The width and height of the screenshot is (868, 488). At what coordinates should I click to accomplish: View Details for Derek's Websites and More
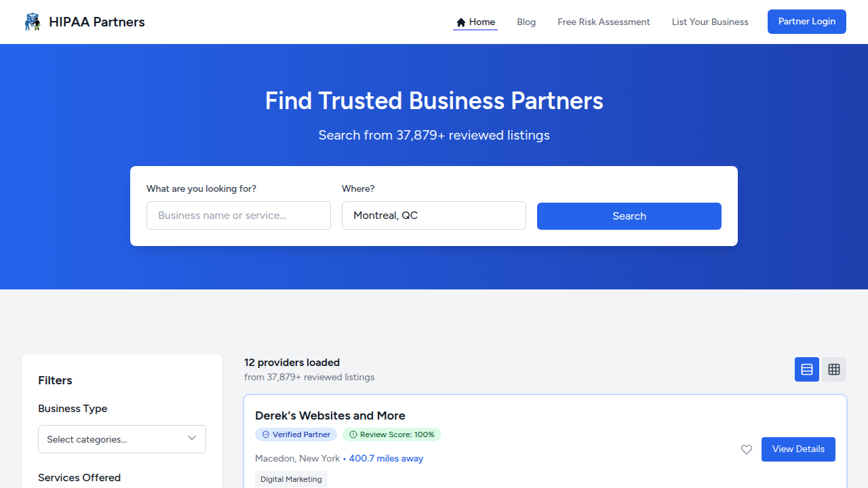(x=798, y=449)
